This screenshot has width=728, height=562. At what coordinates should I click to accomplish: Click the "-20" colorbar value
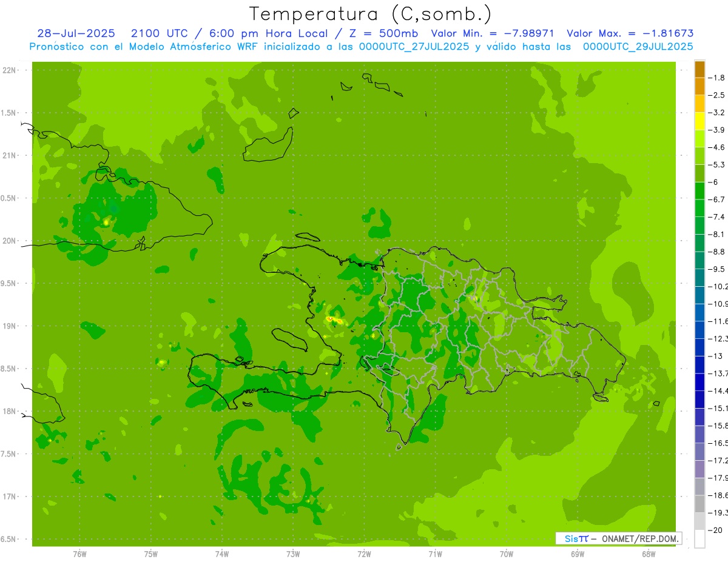(714, 530)
